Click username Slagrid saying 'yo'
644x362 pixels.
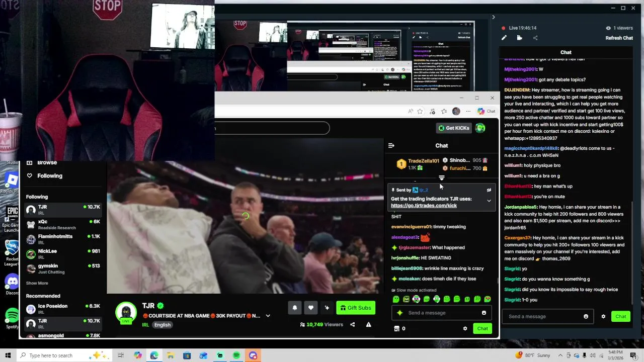[x=512, y=268]
